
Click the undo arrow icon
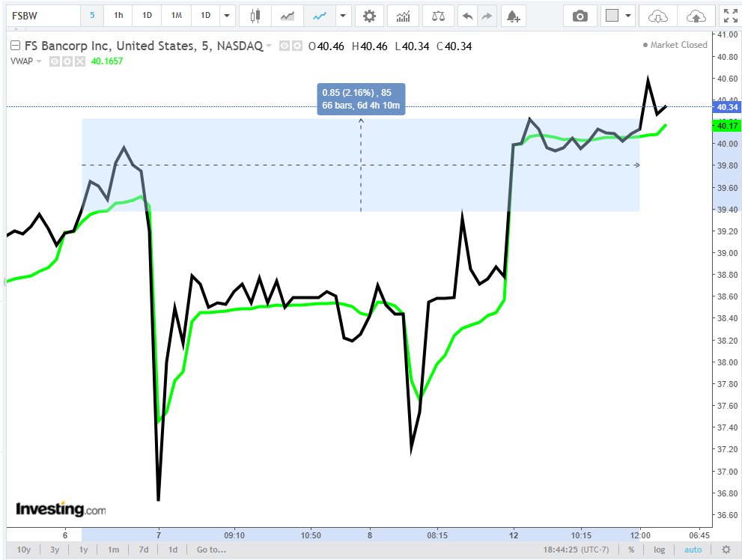point(467,14)
